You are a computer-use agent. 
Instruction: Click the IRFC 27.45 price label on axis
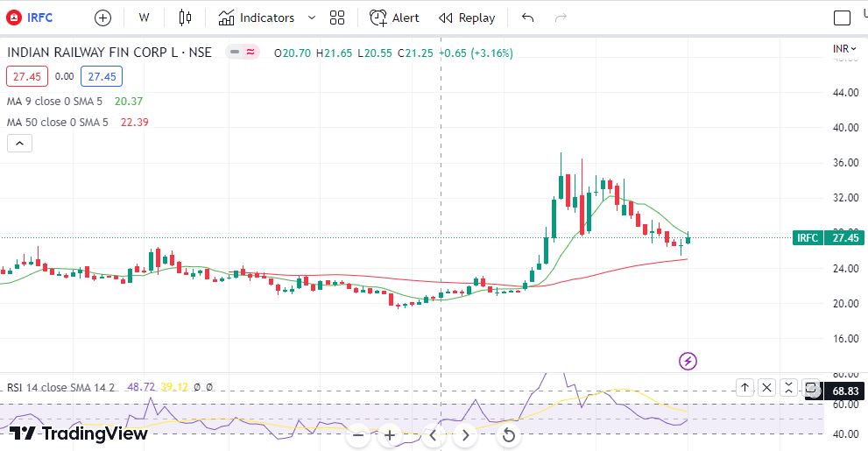point(828,238)
